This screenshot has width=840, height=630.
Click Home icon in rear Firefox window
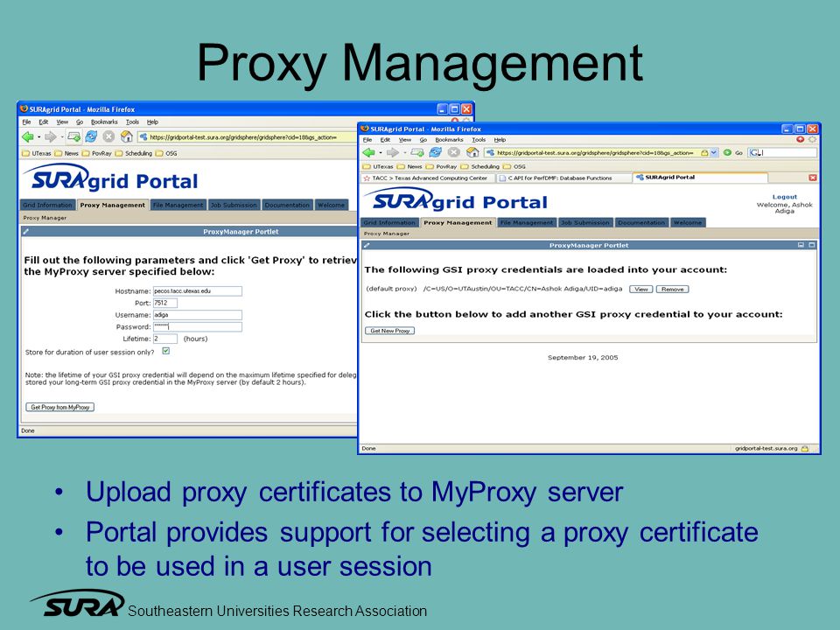126,136
